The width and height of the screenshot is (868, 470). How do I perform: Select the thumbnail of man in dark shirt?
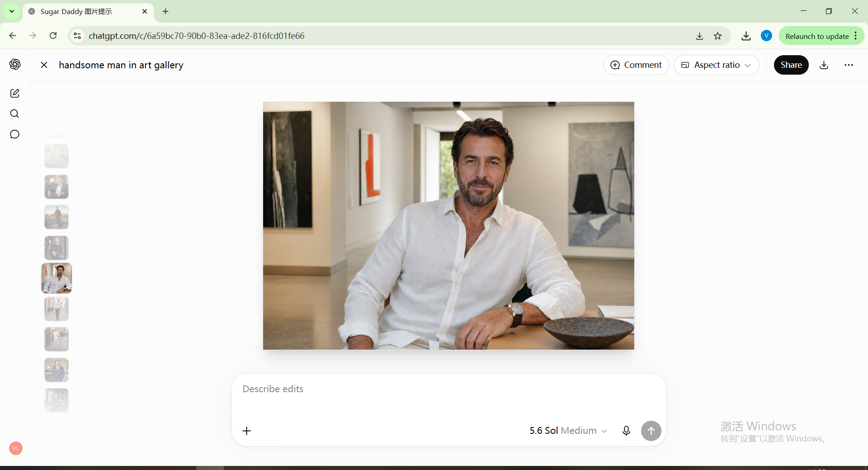click(x=57, y=248)
